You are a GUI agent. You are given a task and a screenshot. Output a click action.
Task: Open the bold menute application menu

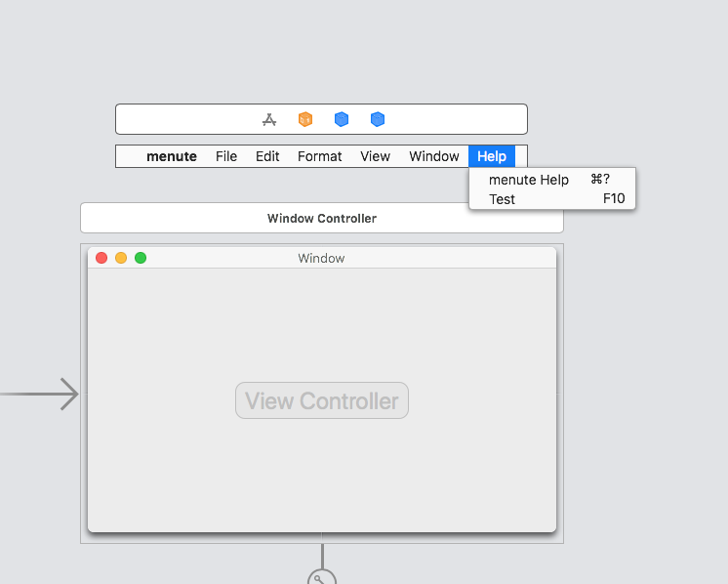(172, 156)
